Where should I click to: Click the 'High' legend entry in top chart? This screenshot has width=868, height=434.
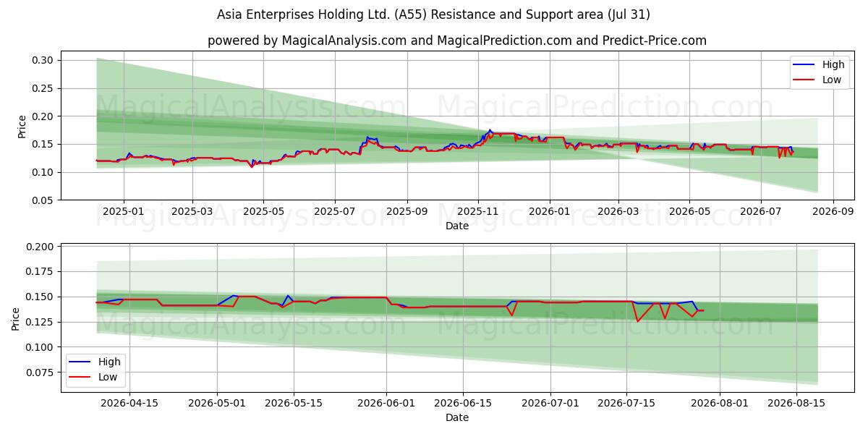click(x=833, y=64)
